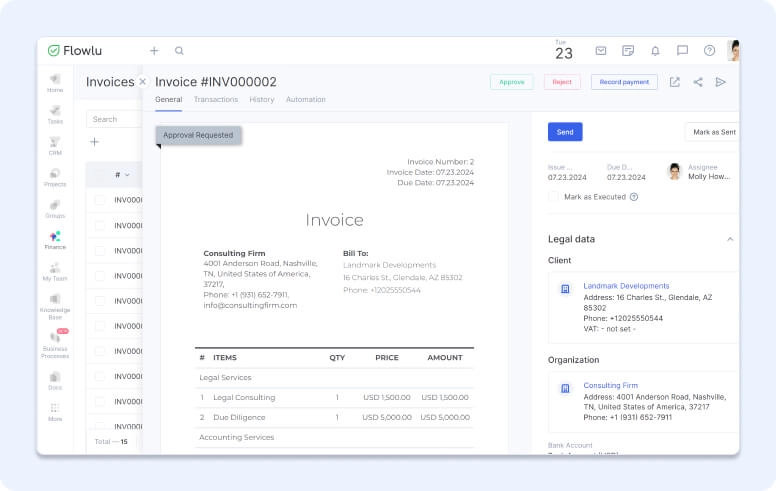Click Record payment button
Viewport: 776px width, 491px height.
(624, 82)
